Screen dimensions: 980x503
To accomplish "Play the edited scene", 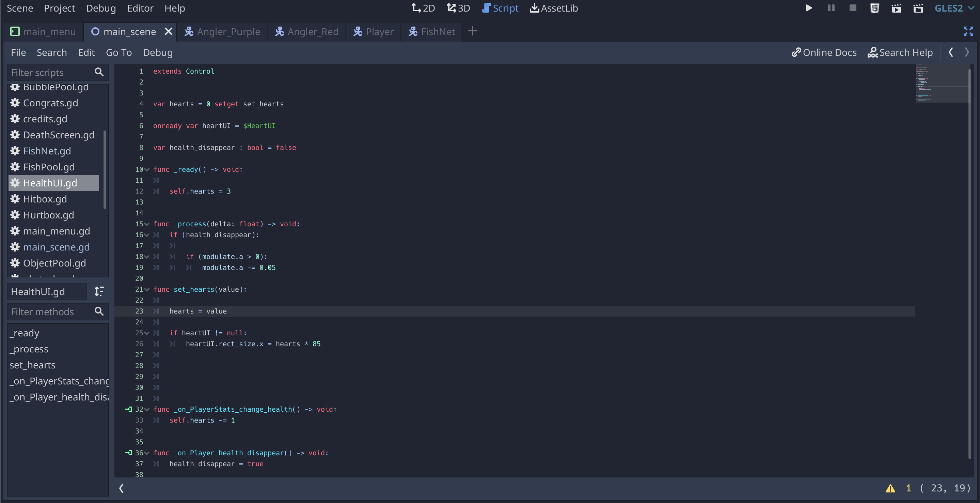I will (897, 8).
